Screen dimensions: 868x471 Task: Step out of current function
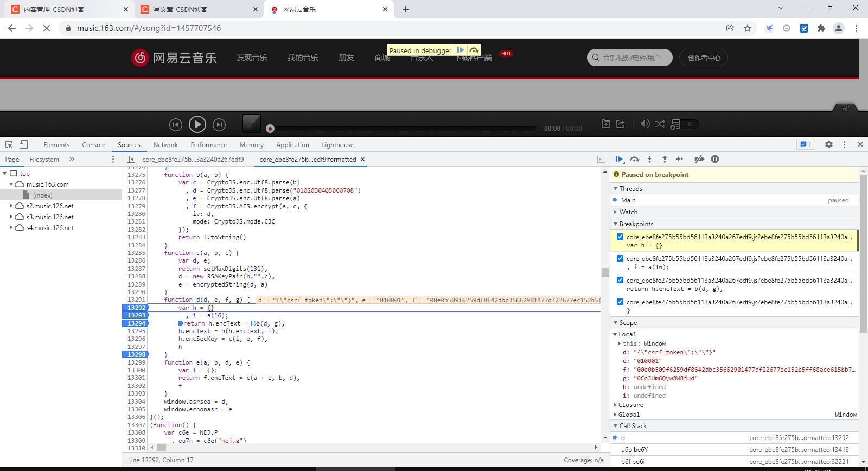tap(665, 159)
